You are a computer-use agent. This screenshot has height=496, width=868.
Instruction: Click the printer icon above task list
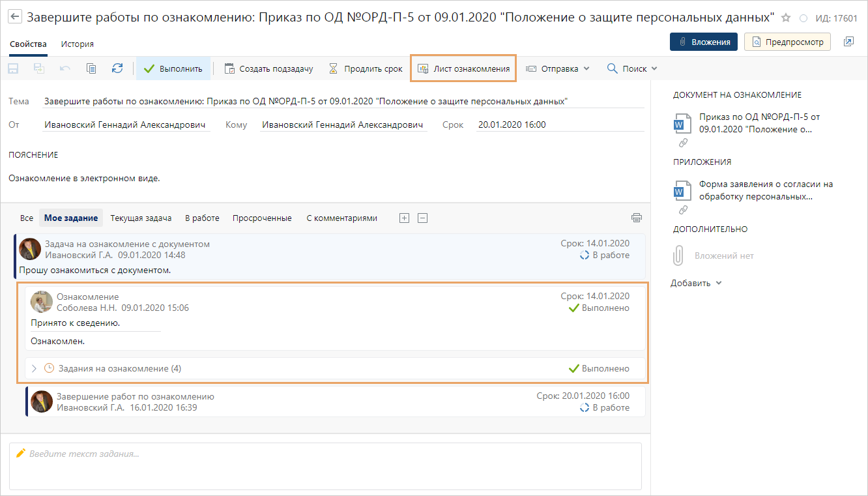click(636, 218)
